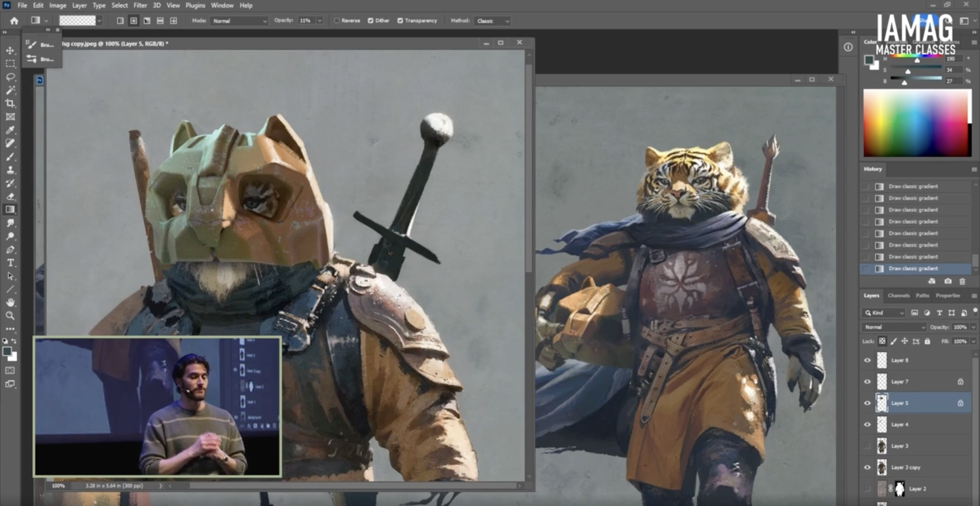Select the Layer 4 thumbnail
This screenshot has height=506, width=980.
pyautogui.click(x=882, y=424)
